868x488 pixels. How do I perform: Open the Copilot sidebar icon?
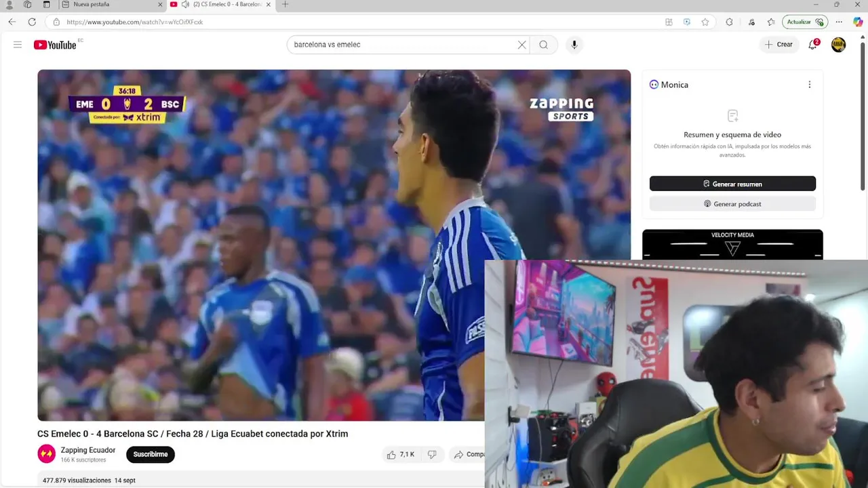pyautogui.click(x=858, y=22)
